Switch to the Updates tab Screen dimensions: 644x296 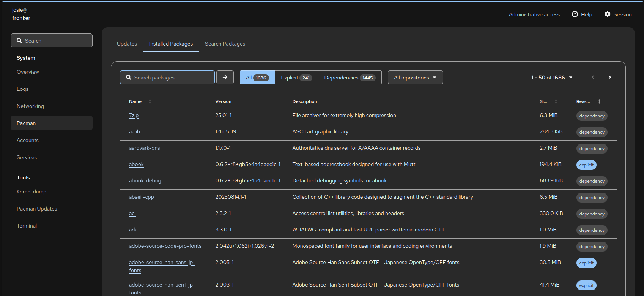point(127,44)
